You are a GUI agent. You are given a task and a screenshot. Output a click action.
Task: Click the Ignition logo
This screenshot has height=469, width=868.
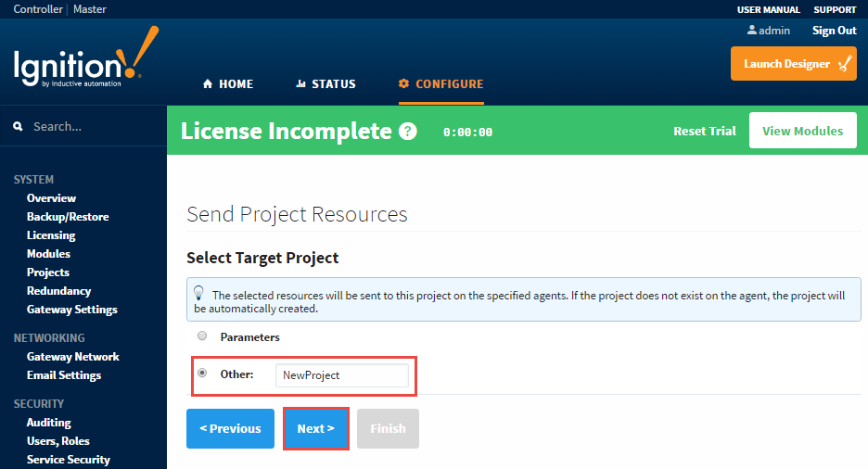(86, 57)
